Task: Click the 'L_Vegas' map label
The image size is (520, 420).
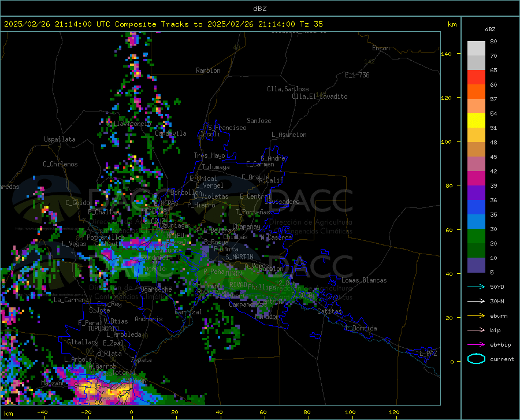Action: (x=74, y=244)
